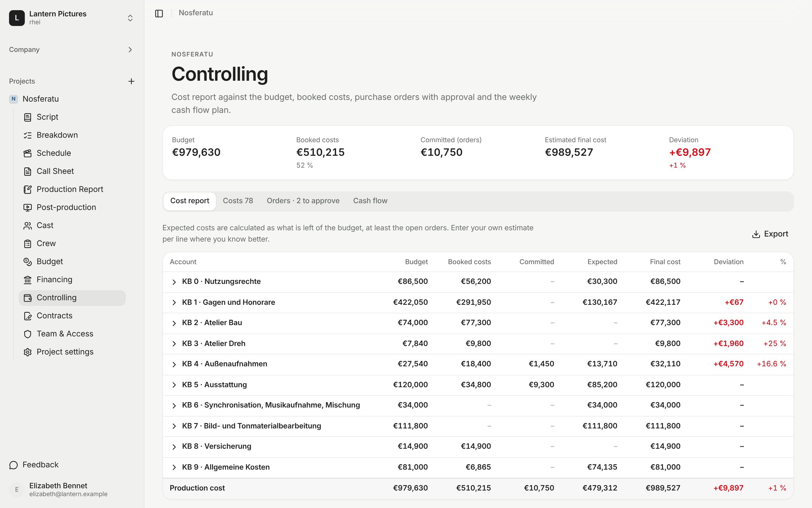Open the Production Report icon
This screenshot has width=812, height=508.
point(28,189)
